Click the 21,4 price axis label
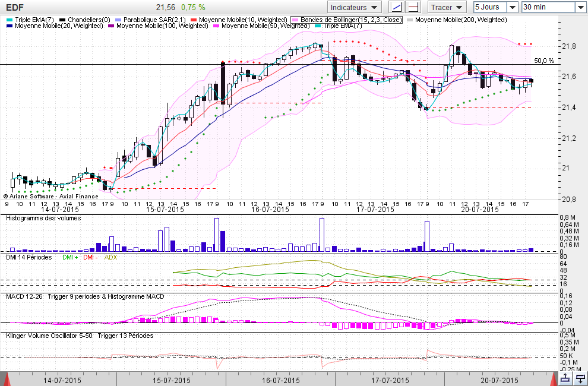The height and width of the screenshot is (386, 588). (x=569, y=108)
